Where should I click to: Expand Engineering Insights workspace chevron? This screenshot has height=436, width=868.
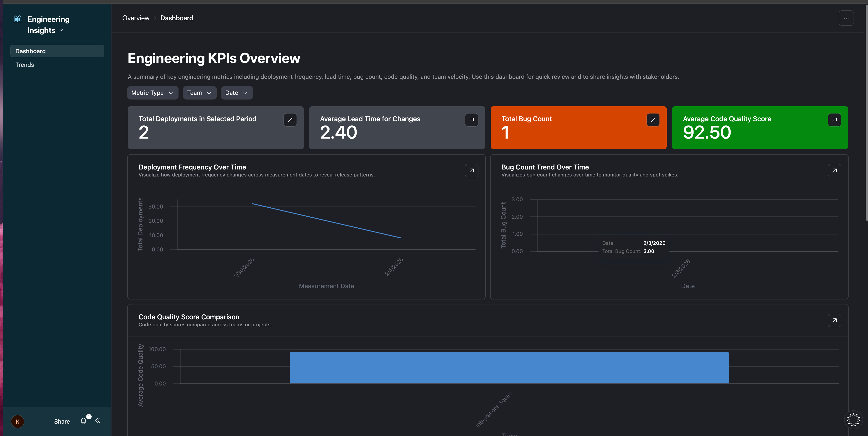(x=61, y=30)
